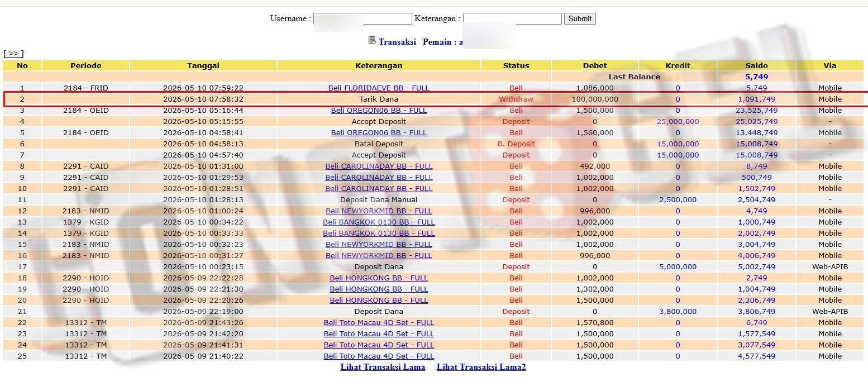
Task: Focus the Keterangan text field
Action: [512, 18]
